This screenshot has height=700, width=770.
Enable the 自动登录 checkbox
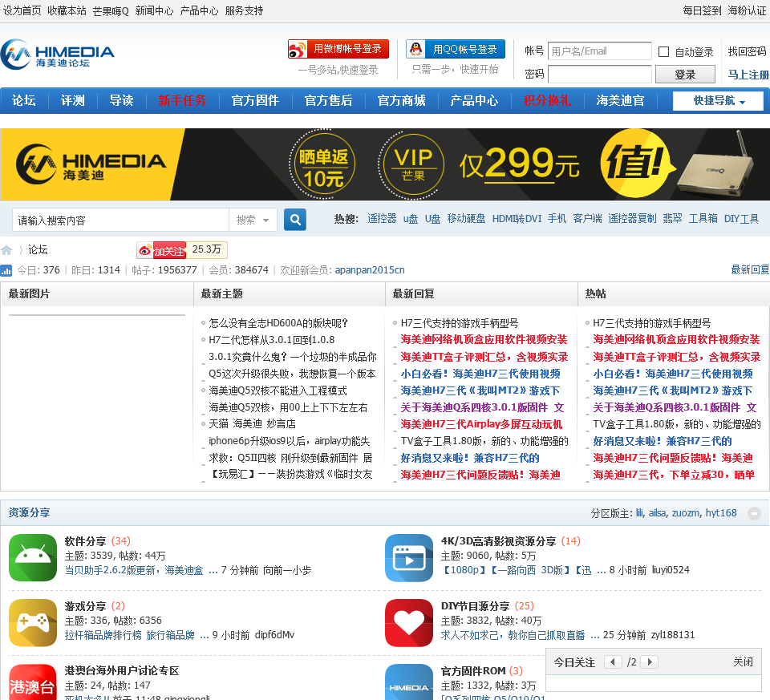663,51
